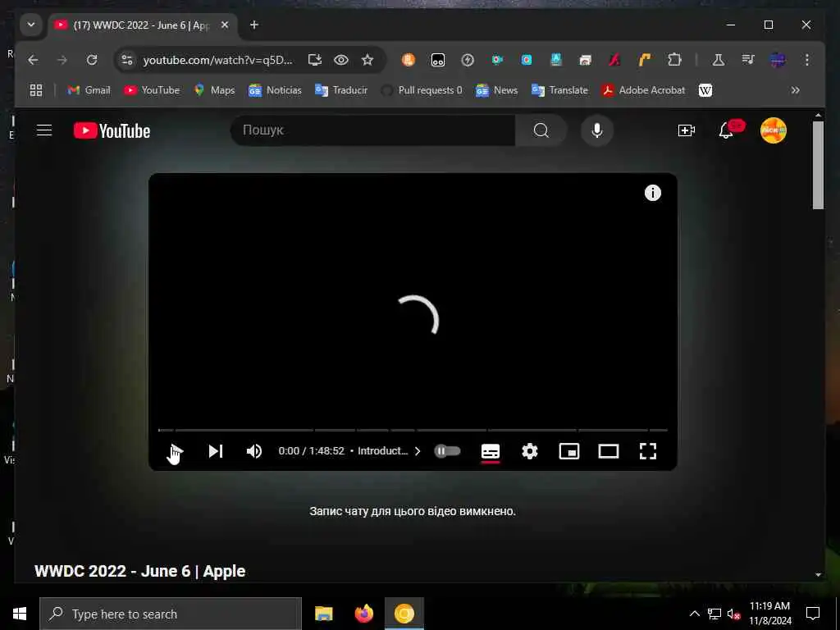Open the Wikipedia W bookmark
The image size is (840, 630).
pyautogui.click(x=705, y=90)
